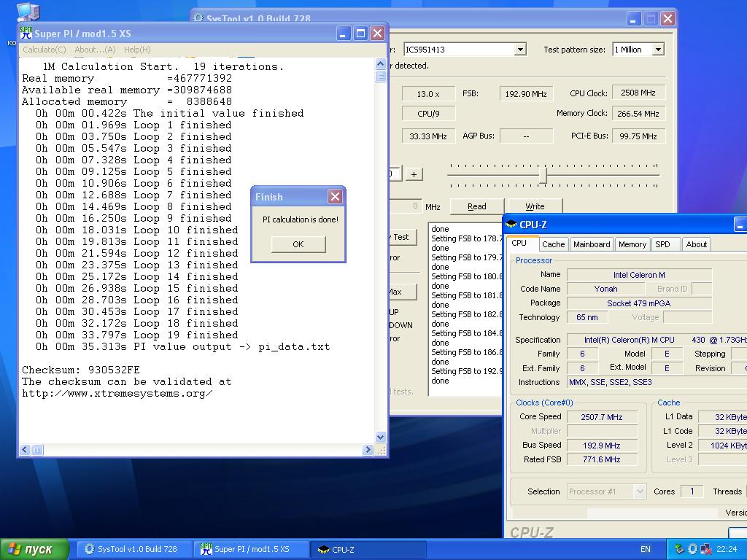Close the Super PI window
747x560 pixels.
(377, 34)
